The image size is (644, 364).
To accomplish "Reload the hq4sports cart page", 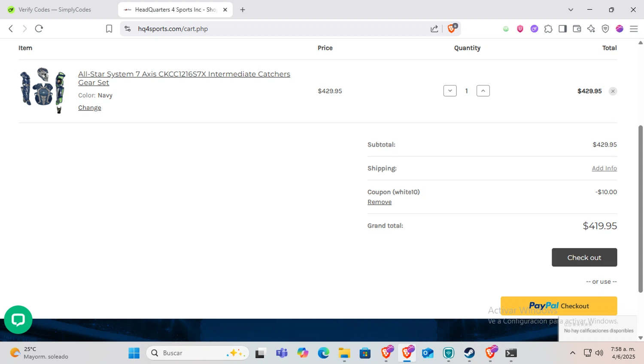I will 39,29.
